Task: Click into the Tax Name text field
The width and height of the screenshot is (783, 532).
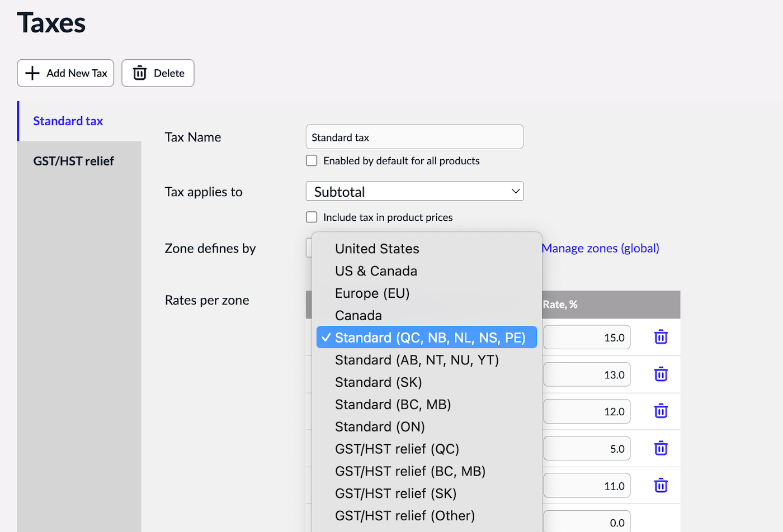Action: (414, 137)
